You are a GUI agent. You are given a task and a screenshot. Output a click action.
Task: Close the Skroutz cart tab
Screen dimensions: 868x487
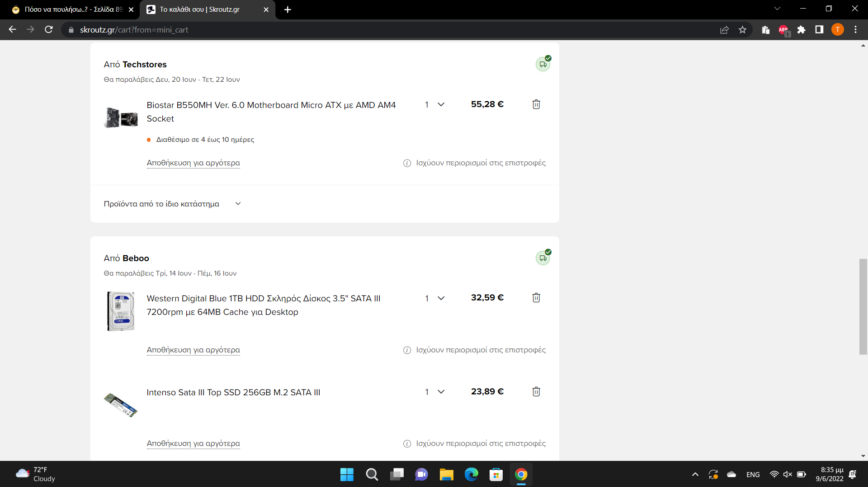tap(266, 9)
